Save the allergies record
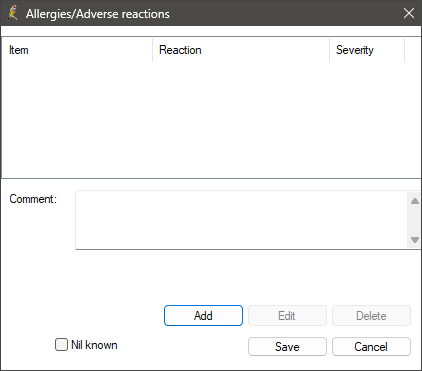Image resolution: width=422 pixels, height=371 pixels. coord(287,347)
